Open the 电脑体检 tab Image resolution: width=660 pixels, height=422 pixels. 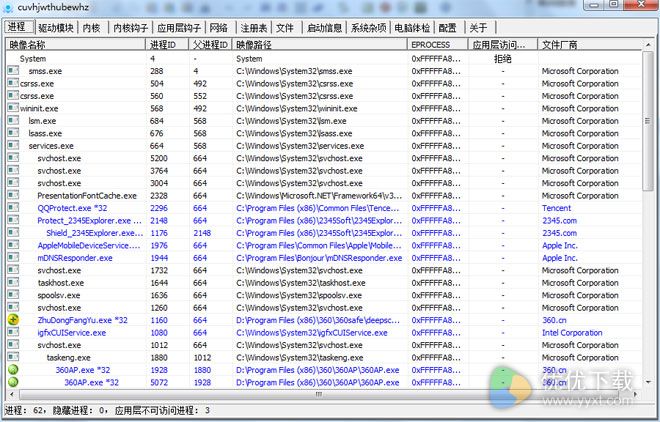[412, 28]
